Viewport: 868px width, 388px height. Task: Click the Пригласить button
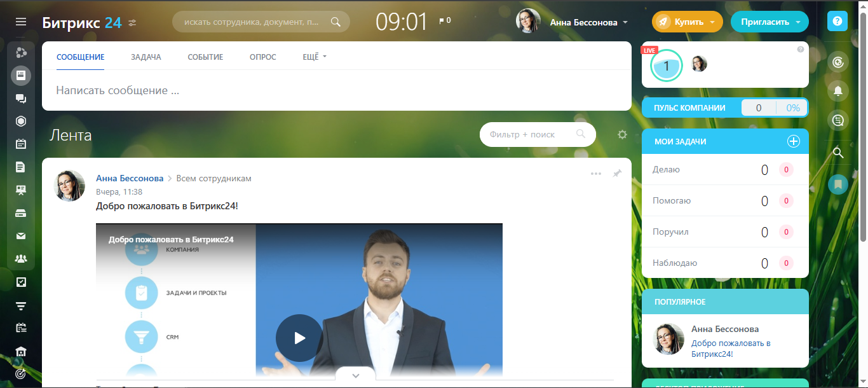770,22
